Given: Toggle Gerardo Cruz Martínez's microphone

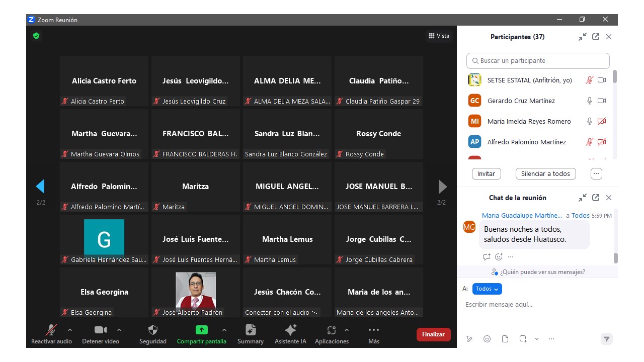Looking at the screenshot, I should (590, 101).
